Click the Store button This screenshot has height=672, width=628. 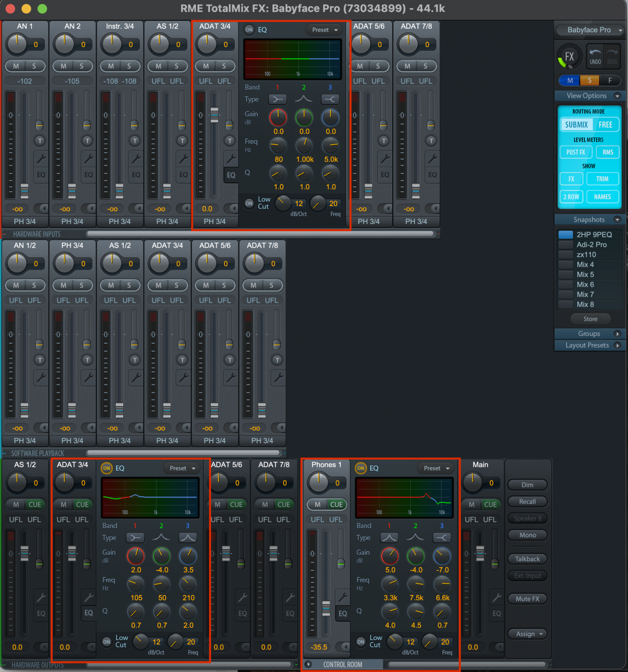coord(590,319)
